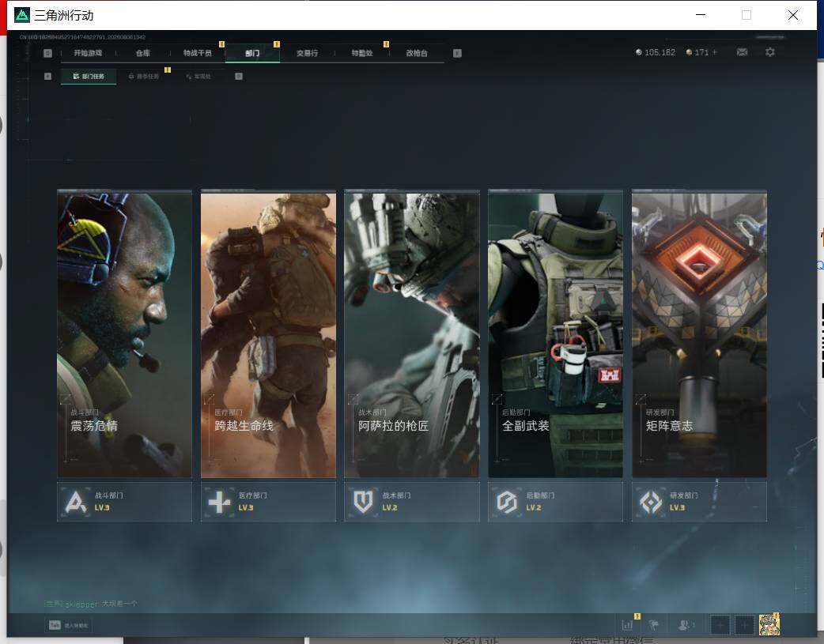Select the 部门任务 sub-tab
The height and width of the screenshot is (644, 824).
tap(89, 76)
